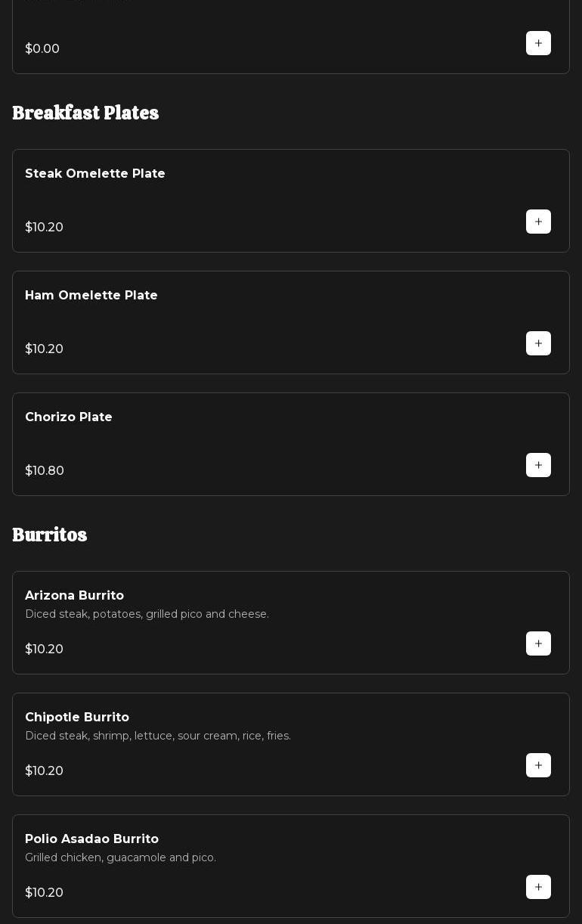The height and width of the screenshot is (924, 582).
Task: Open Steak Omelette Plate item title
Action: 95,174
